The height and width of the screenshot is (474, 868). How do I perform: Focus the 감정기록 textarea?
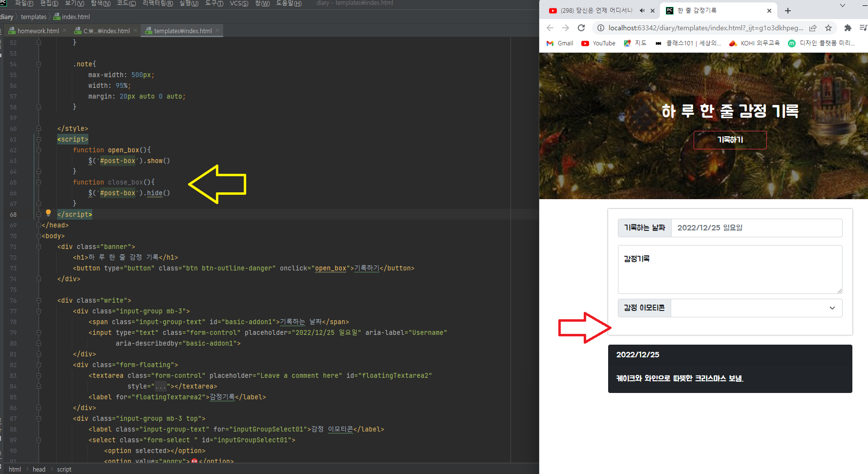(x=730, y=269)
